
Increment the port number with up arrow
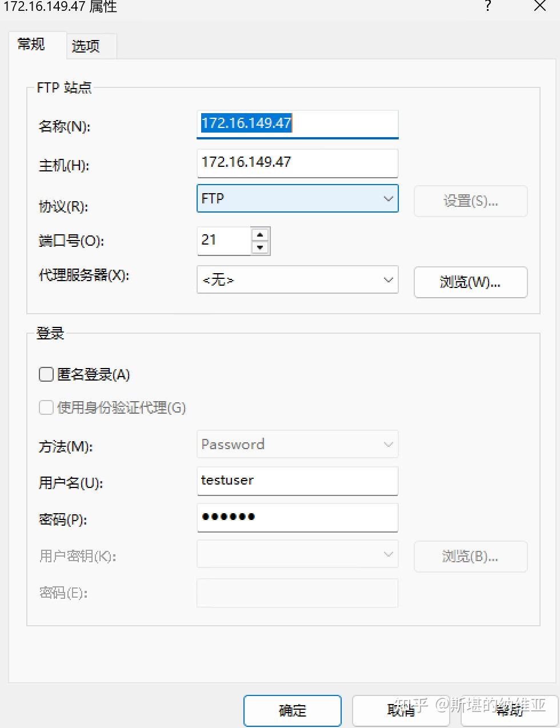[x=260, y=234]
